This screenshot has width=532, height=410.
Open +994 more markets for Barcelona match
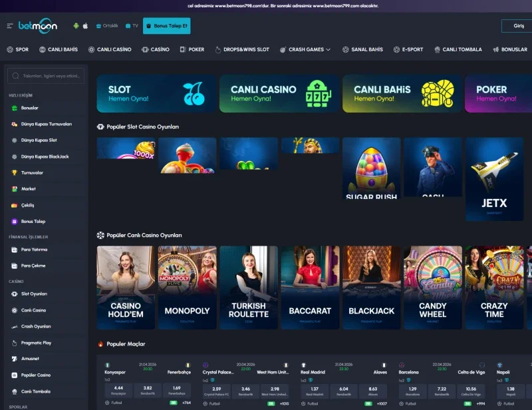tap(480, 404)
